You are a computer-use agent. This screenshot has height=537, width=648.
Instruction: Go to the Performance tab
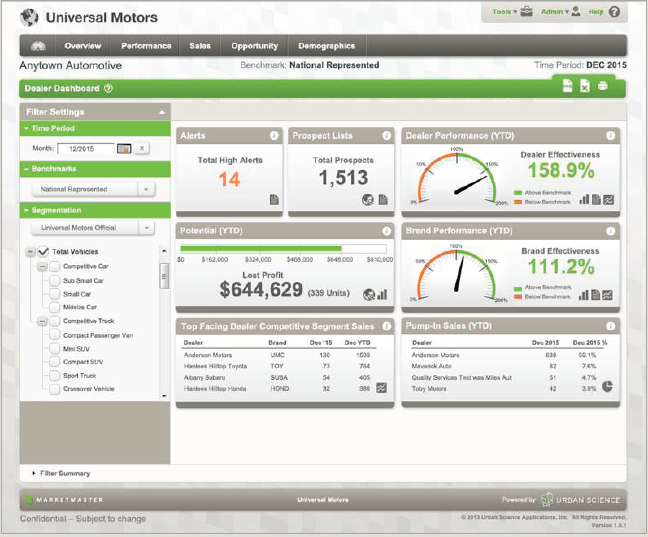(146, 46)
